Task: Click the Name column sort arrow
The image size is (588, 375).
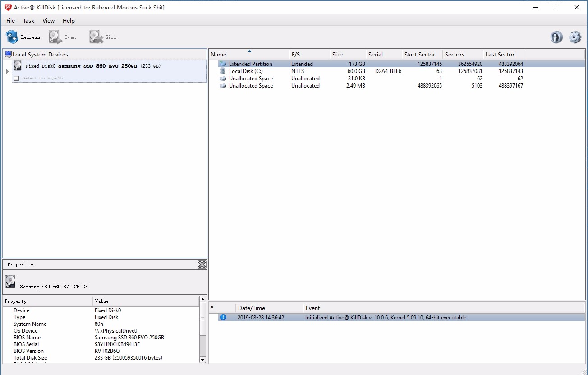Action: pyautogui.click(x=249, y=51)
